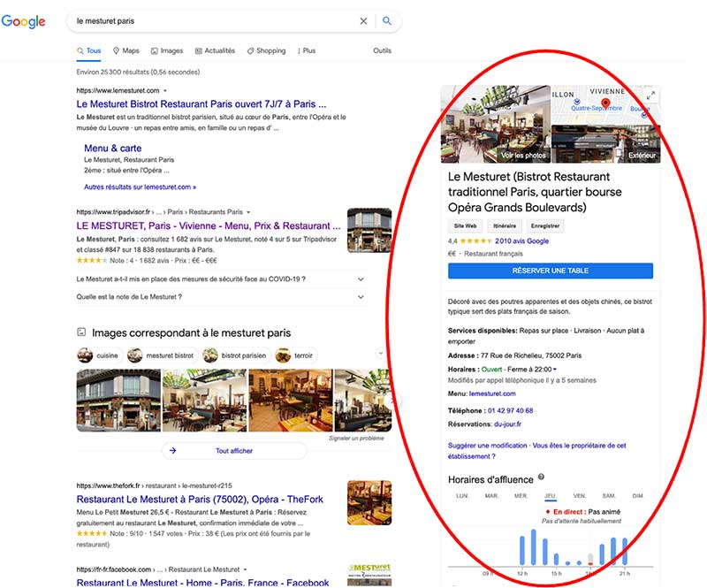Image resolution: width=707 pixels, height=588 pixels.
Task: Expand the COVID-19 safety measures question
Action: (x=361, y=279)
